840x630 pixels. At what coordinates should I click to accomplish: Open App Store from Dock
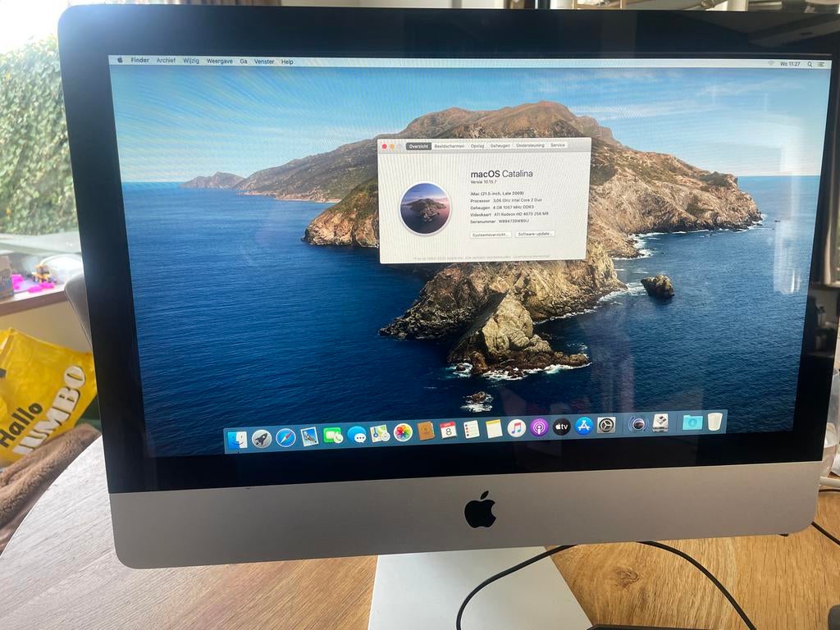pos(584,426)
